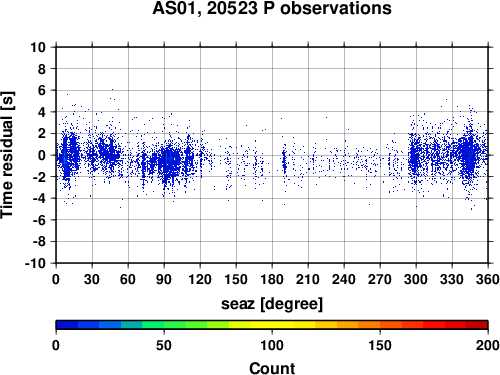Screen dimensions: 500x375
Task: Click the plot title AS01 P observations
Action: [x=272, y=8]
